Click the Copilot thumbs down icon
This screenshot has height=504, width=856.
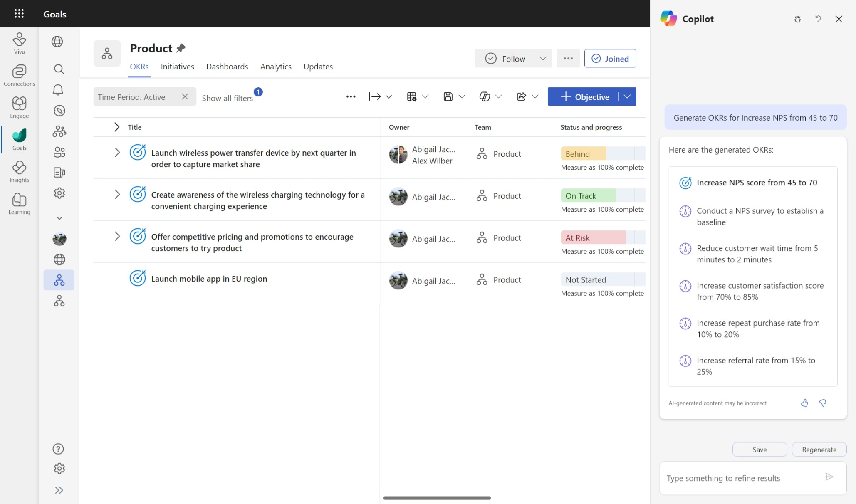pos(822,403)
